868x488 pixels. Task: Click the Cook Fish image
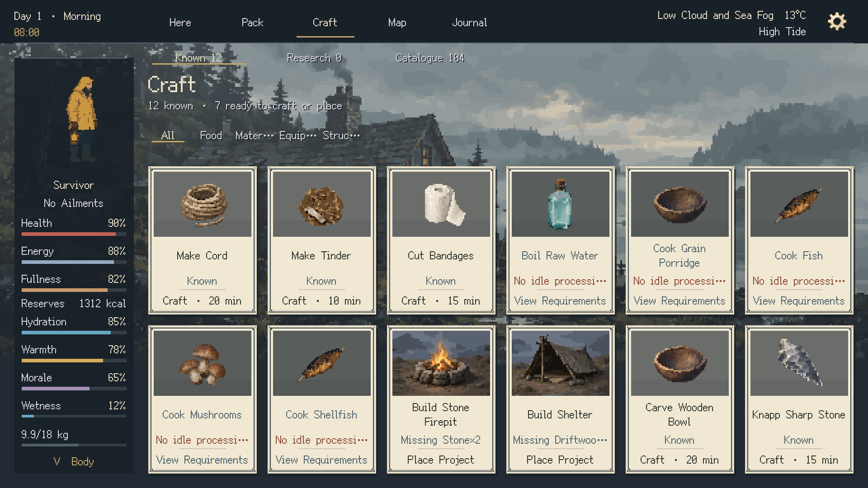[799, 204]
